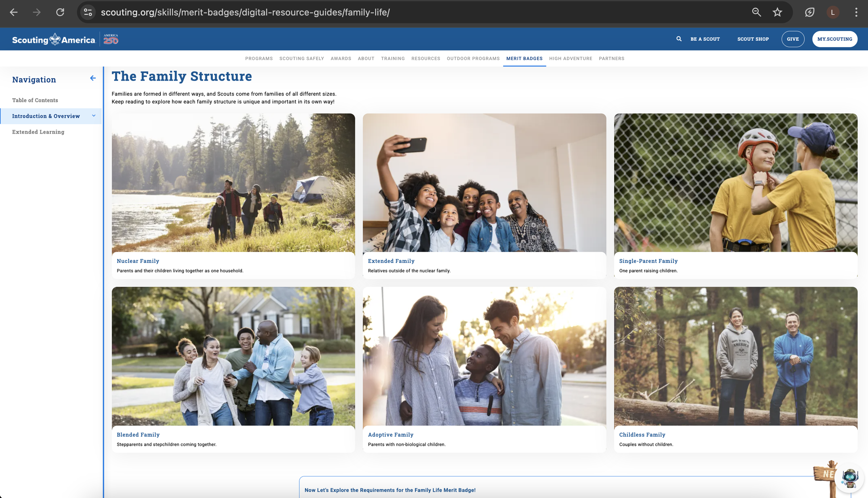Click the browser zoom magnifier icon
Image resolution: width=868 pixels, height=498 pixels.
756,13
